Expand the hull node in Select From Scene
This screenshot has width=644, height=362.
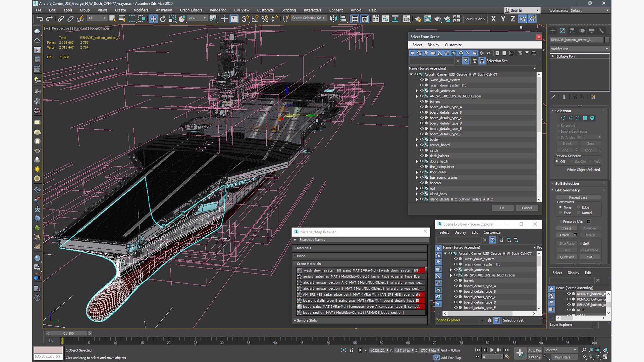[417, 188]
